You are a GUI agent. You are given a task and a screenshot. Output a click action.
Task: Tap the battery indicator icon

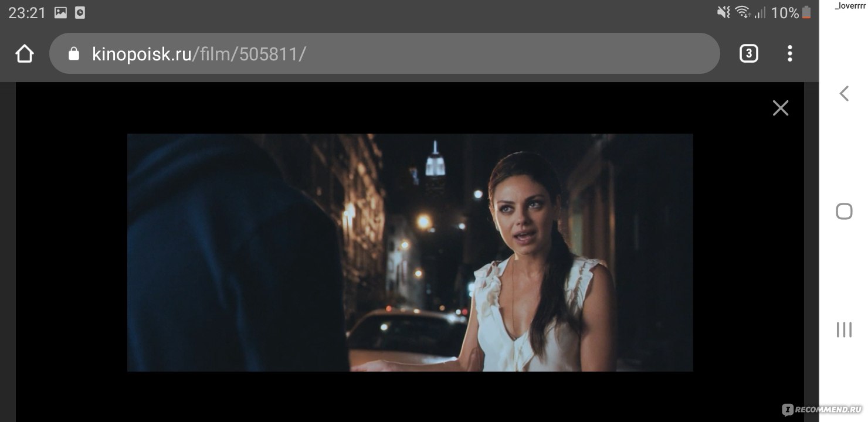806,12
